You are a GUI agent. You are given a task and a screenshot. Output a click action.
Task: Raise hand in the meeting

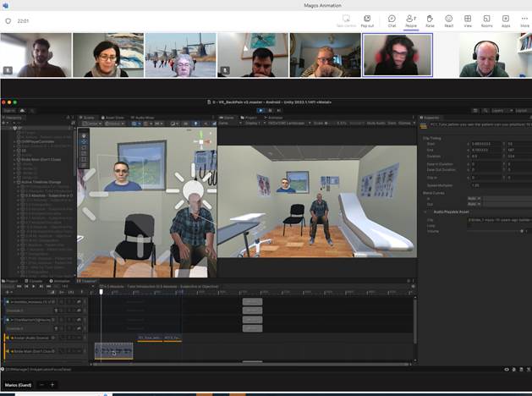point(430,20)
